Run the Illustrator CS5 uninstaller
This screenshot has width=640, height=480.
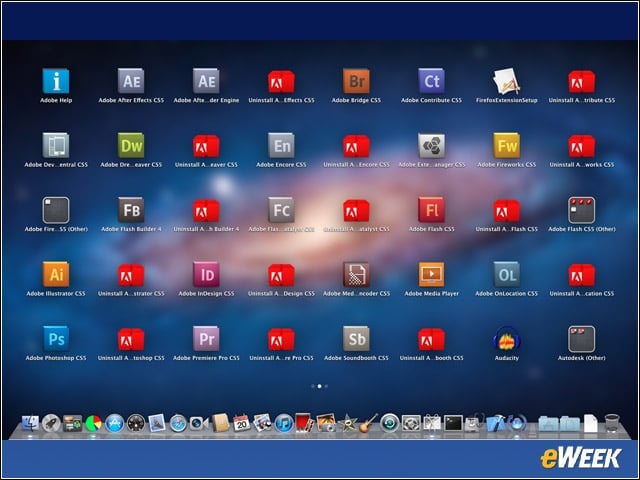(131, 275)
